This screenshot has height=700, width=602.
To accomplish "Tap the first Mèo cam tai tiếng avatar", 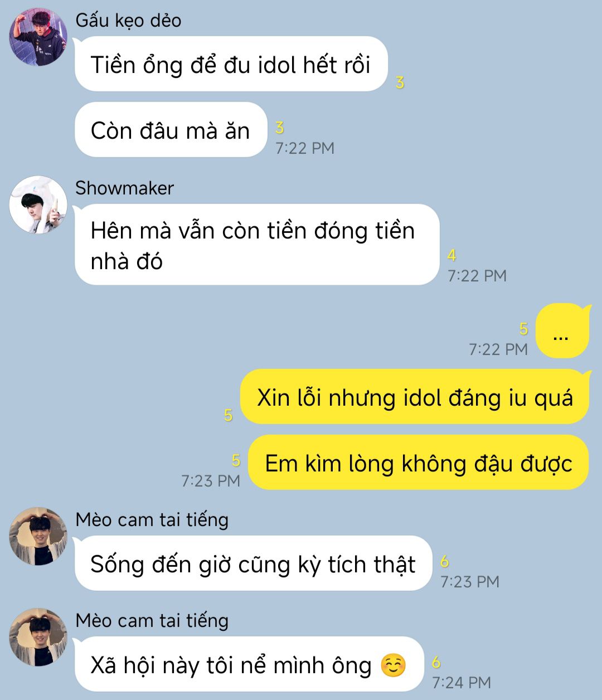I will 38,536.
